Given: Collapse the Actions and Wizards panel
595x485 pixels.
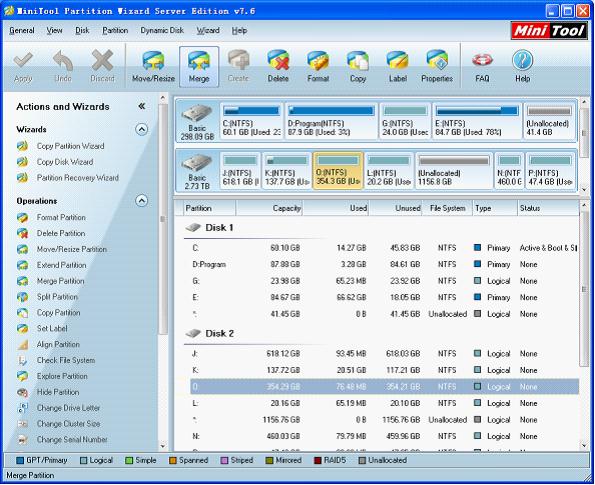Looking at the screenshot, I should coord(142,106).
